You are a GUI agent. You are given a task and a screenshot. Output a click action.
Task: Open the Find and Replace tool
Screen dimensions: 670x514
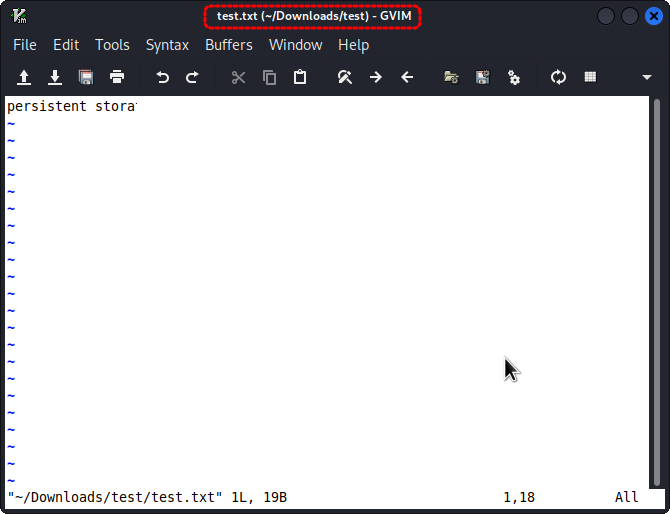point(345,77)
